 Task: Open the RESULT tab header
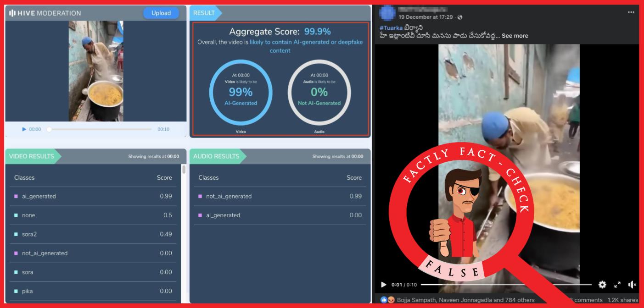click(x=204, y=13)
